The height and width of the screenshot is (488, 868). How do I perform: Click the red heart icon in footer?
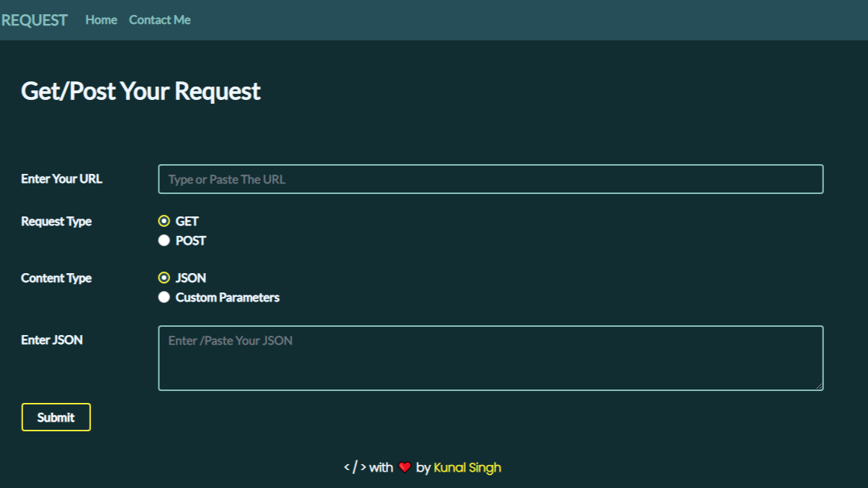point(405,468)
